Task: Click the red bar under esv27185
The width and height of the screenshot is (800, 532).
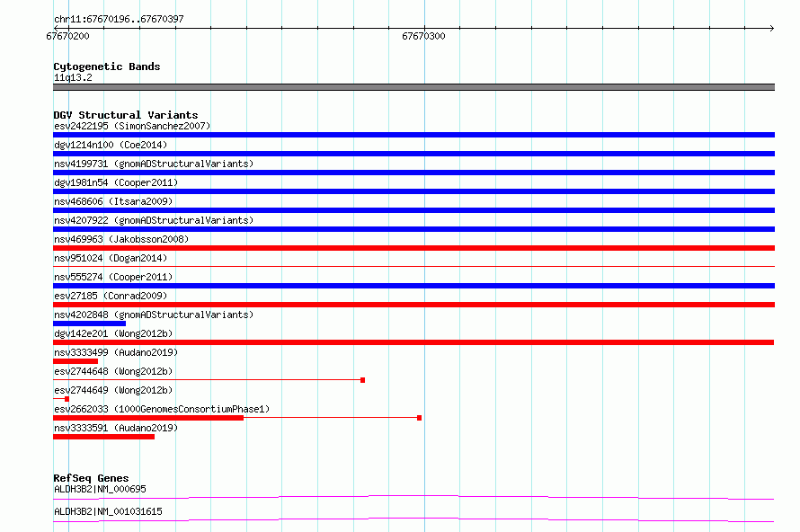Action: [x=413, y=305]
